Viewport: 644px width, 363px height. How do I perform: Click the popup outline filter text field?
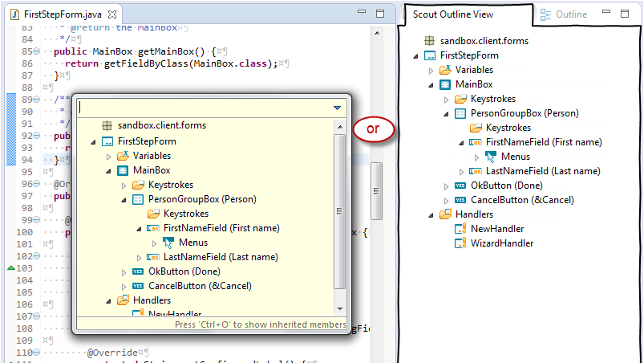click(205, 108)
